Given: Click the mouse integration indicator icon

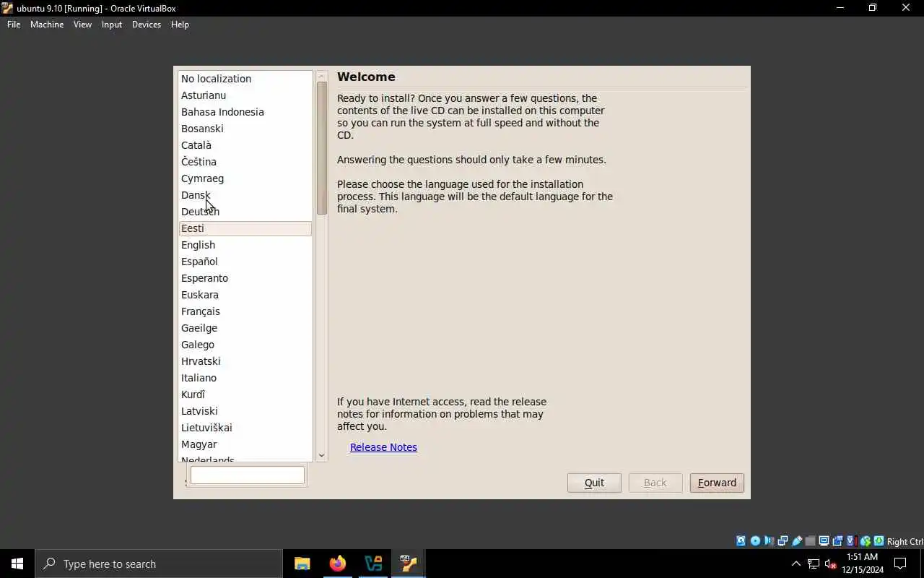Looking at the screenshot, I should point(865,540).
